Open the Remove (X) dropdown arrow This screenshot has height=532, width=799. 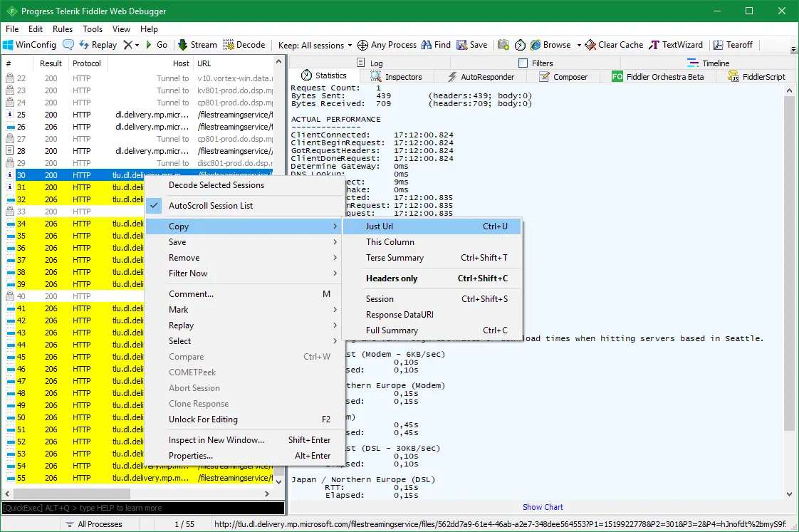point(136,45)
